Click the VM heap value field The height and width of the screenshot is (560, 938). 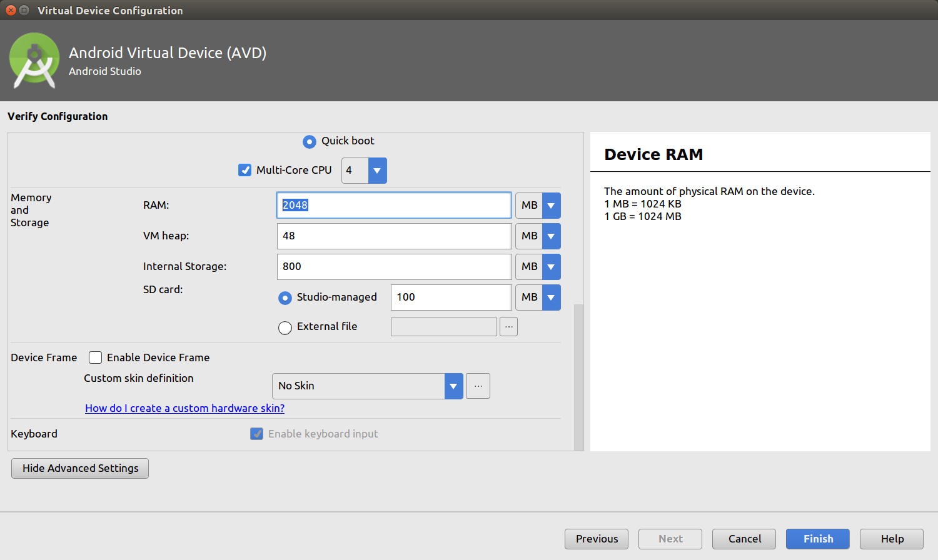394,236
